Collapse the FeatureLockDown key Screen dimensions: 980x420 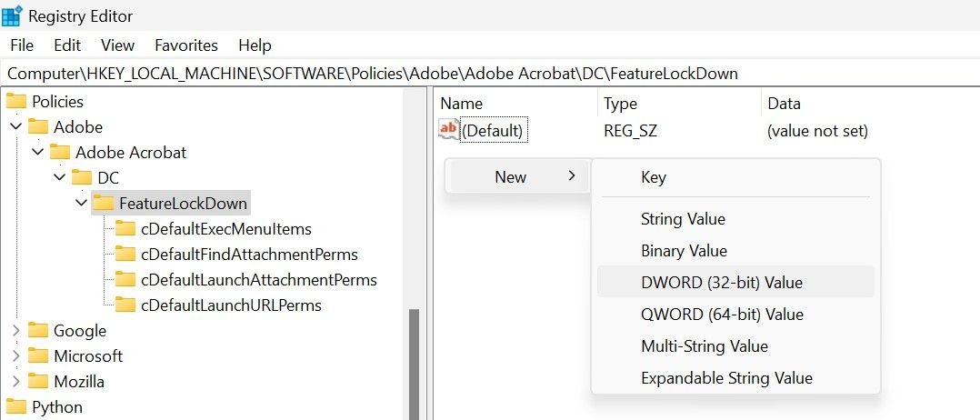(82, 204)
